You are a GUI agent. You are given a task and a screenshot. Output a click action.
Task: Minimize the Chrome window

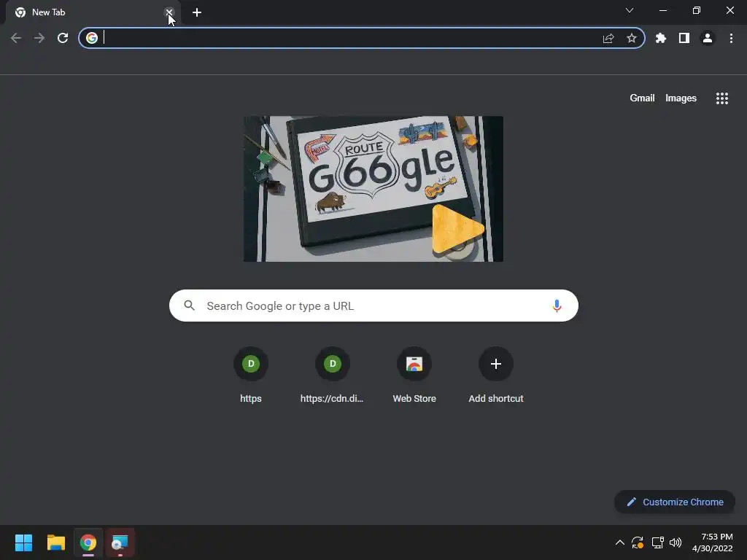[x=662, y=10]
